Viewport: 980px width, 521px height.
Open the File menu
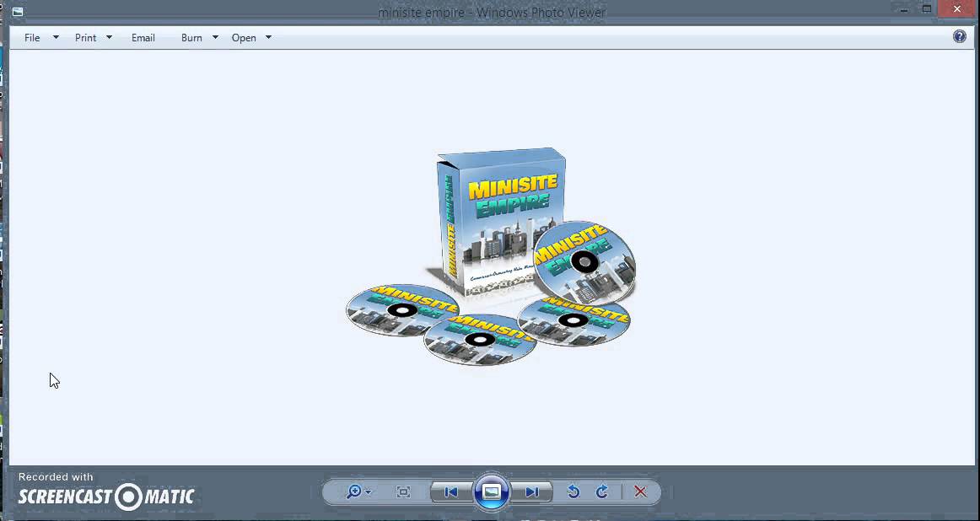coord(32,38)
